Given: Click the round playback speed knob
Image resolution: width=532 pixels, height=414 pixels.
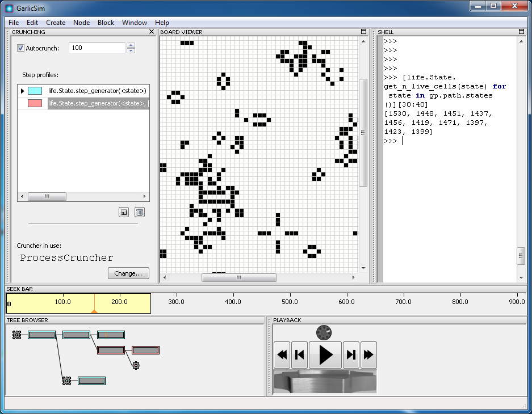Looking at the screenshot, I should (x=324, y=332).
